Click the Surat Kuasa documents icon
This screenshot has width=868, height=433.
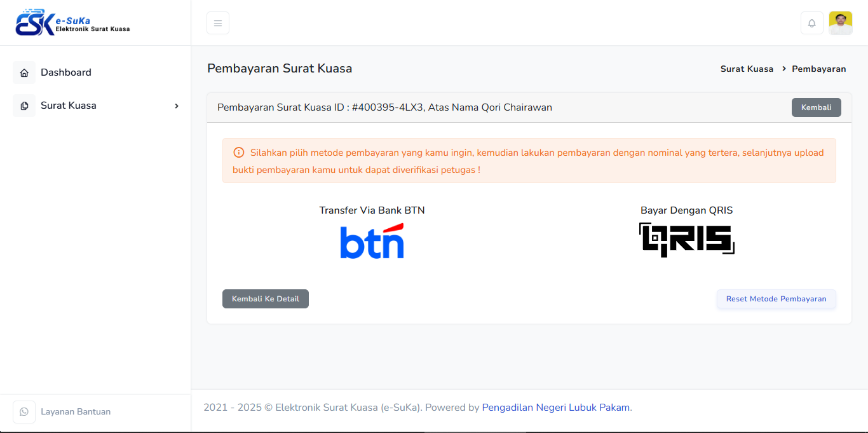click(24, 106)
